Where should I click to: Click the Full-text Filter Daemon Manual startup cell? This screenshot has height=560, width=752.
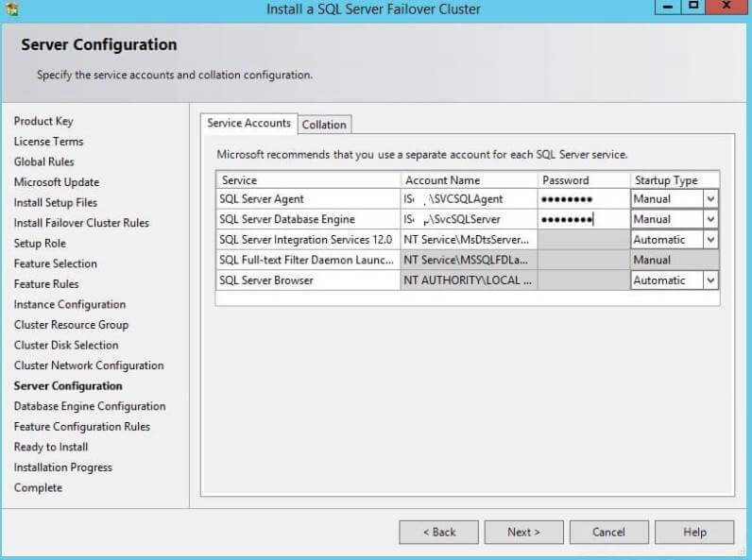(675, 260)
